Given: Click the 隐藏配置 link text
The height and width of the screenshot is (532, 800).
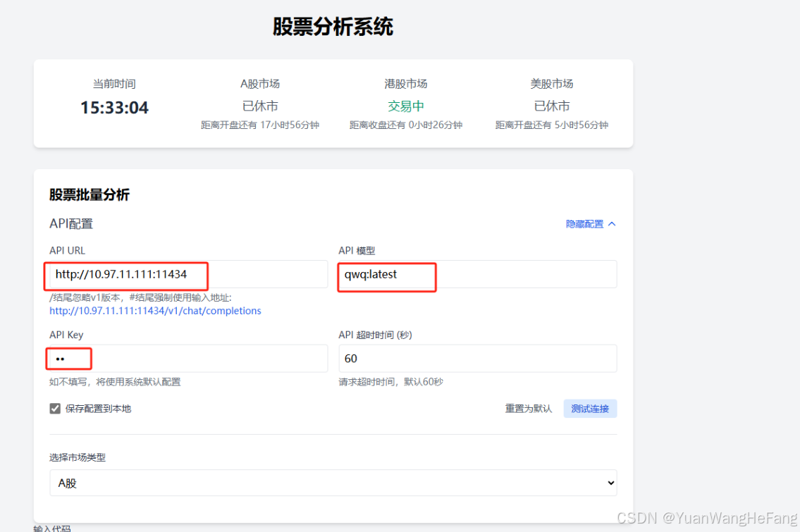Looking at the screenshot, I should pos(585,223).
